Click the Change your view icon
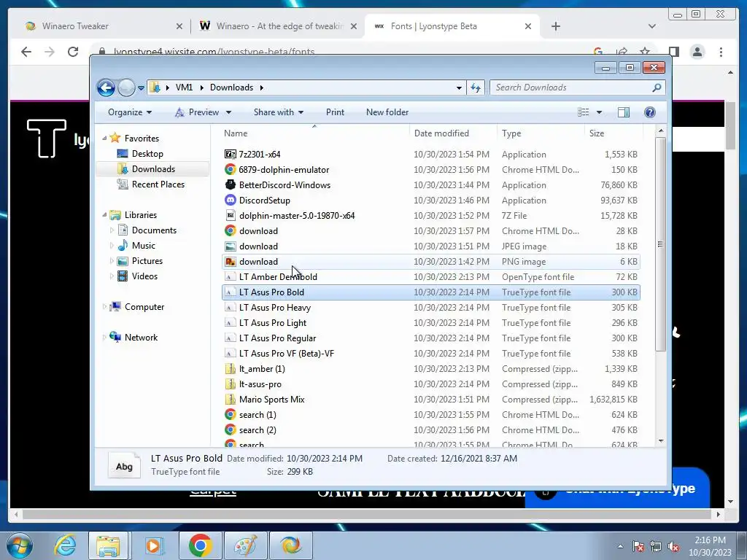The width and height of the screenshot is (747, 560). point(583,112)
